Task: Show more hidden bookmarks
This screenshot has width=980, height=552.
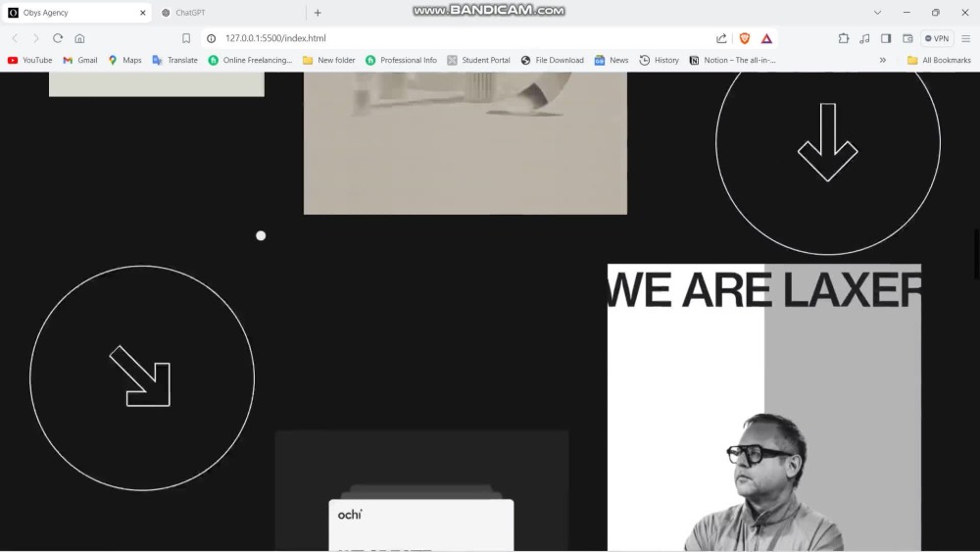Action: click(883, 60)
